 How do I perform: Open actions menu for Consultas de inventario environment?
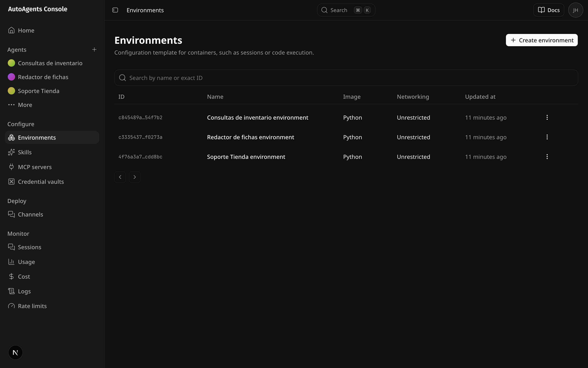coord(547,117)
